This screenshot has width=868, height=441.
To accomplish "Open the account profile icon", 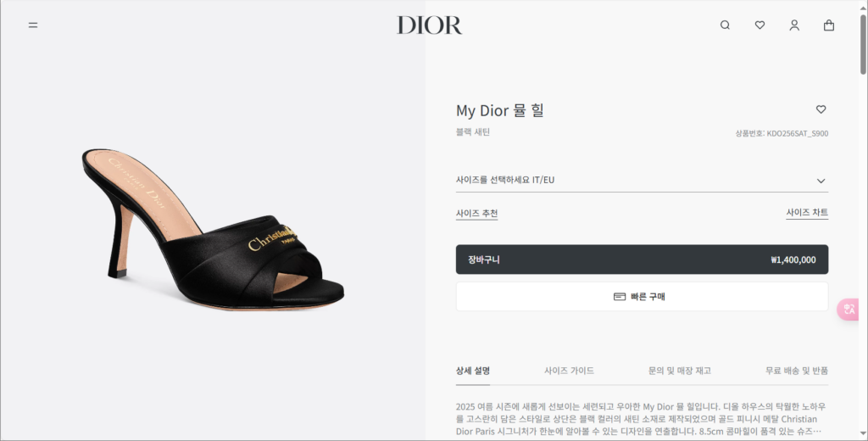I will [x=794, y=25].
